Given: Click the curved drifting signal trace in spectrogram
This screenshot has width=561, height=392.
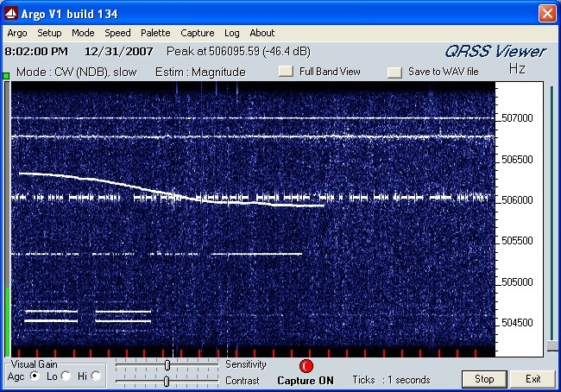Looking at the screenshot, I should point(172,191).
